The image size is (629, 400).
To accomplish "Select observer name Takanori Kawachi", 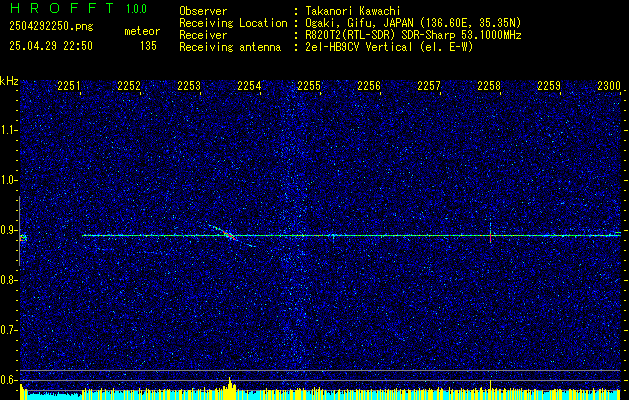I will click(353, 11).
